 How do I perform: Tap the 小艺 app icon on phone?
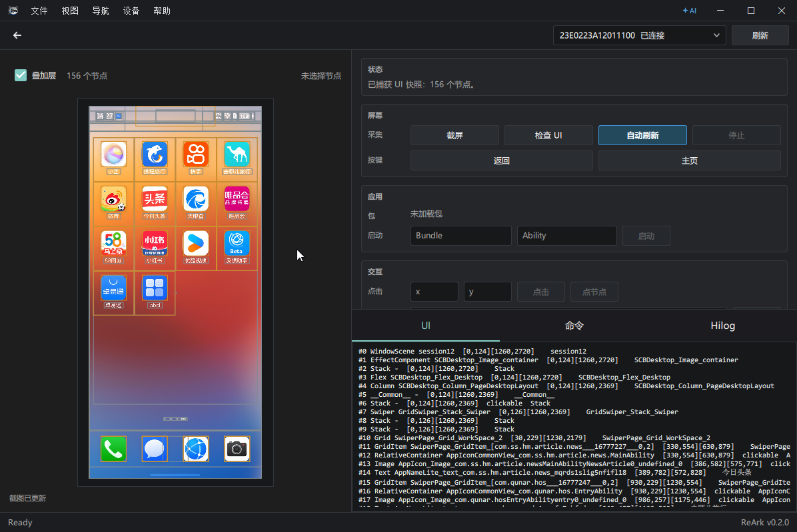(x=113, y=154)
